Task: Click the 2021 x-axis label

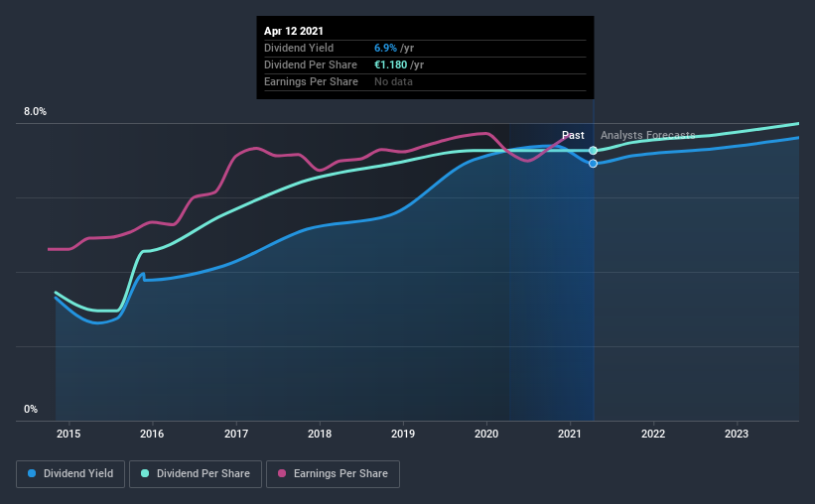Action: tap(570, 434)
